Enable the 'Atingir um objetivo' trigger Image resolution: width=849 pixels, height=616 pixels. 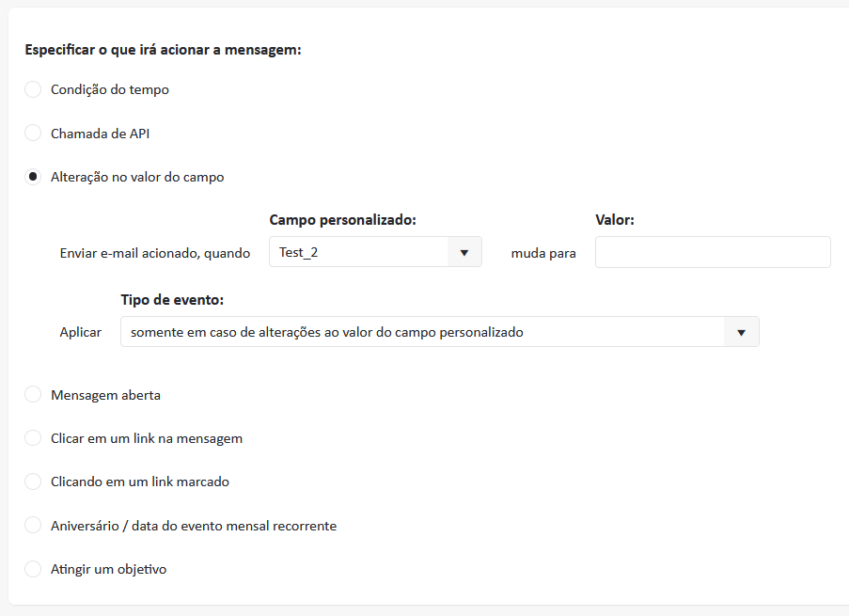(x=33, y=569)
